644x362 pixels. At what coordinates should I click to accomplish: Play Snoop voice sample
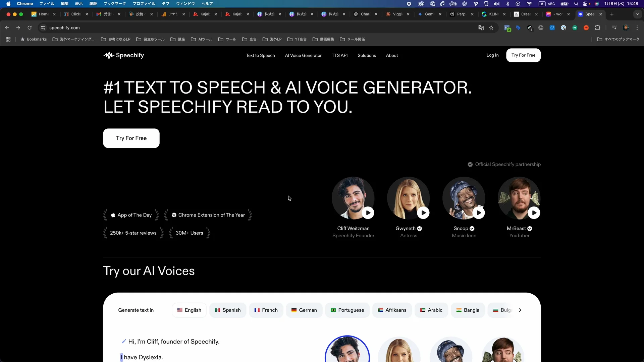(x=479, y=213)
